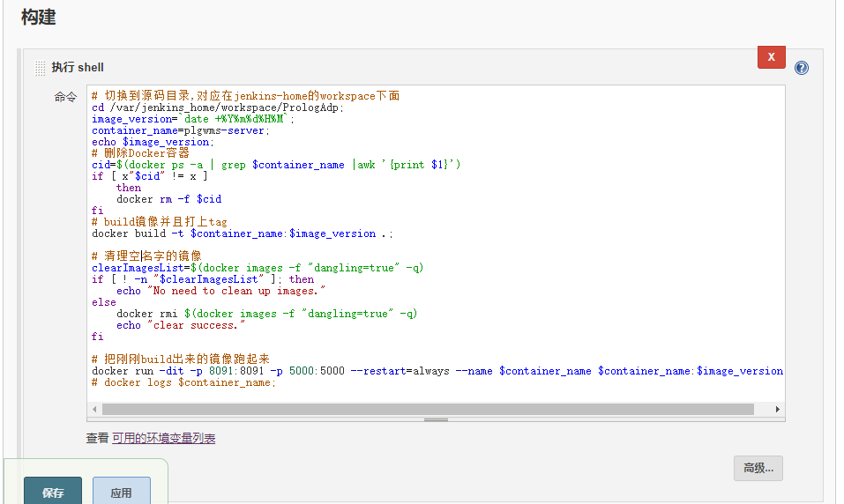Click the 命令 field label
Viewport: 844px width, 504px height.
point(65,97)
